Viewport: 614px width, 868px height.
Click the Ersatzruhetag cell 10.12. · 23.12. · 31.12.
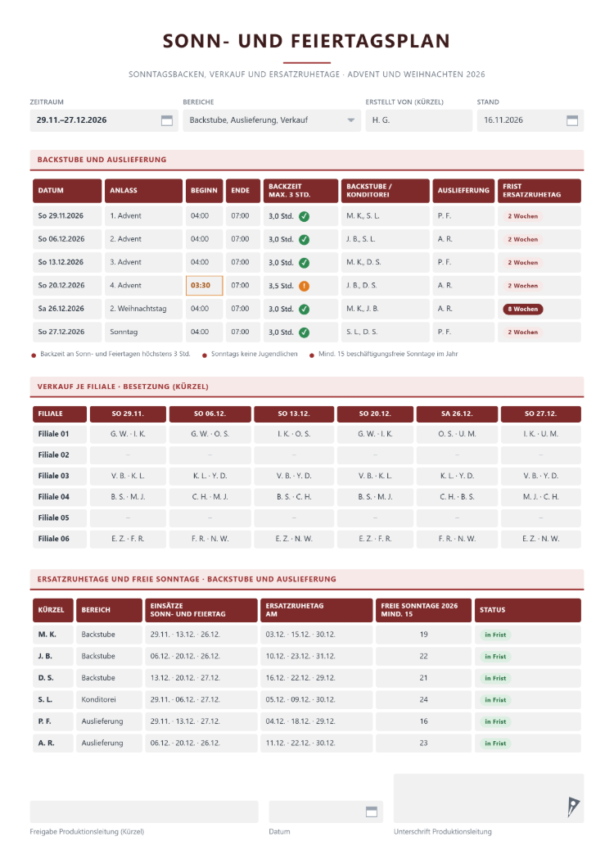316,657
